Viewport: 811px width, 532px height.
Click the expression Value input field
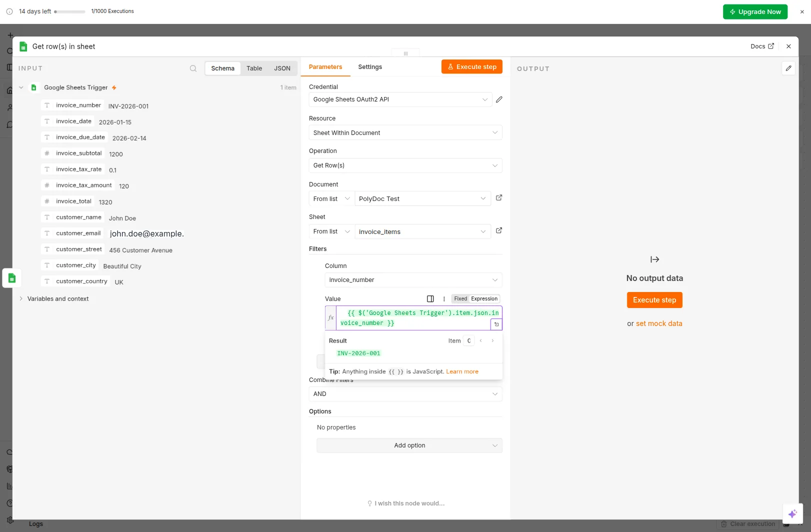click(419, 318)
